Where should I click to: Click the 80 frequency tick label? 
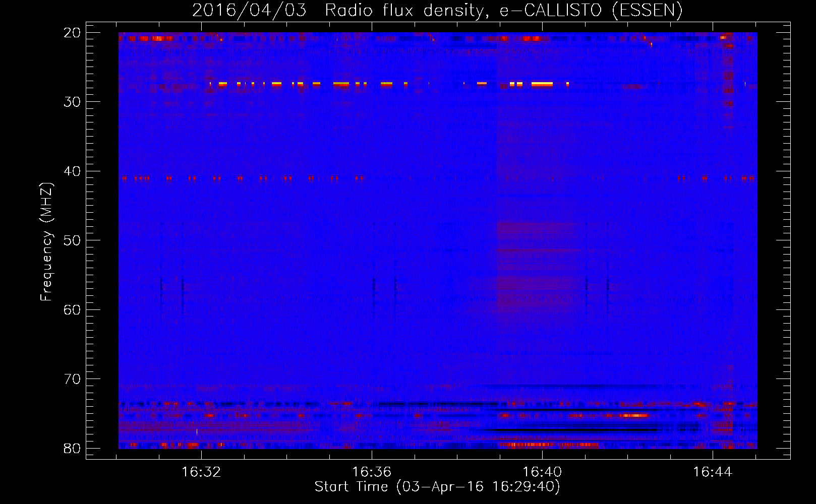pyautogui.click(x=73, y=448)
